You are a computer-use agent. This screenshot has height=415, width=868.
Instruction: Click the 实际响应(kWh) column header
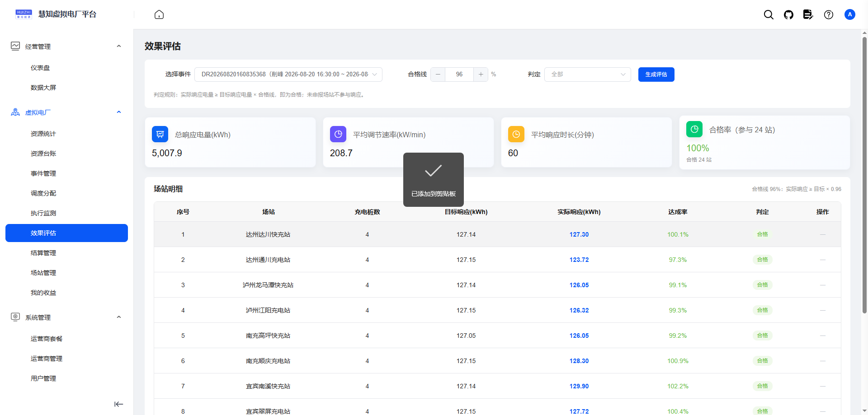579,212
